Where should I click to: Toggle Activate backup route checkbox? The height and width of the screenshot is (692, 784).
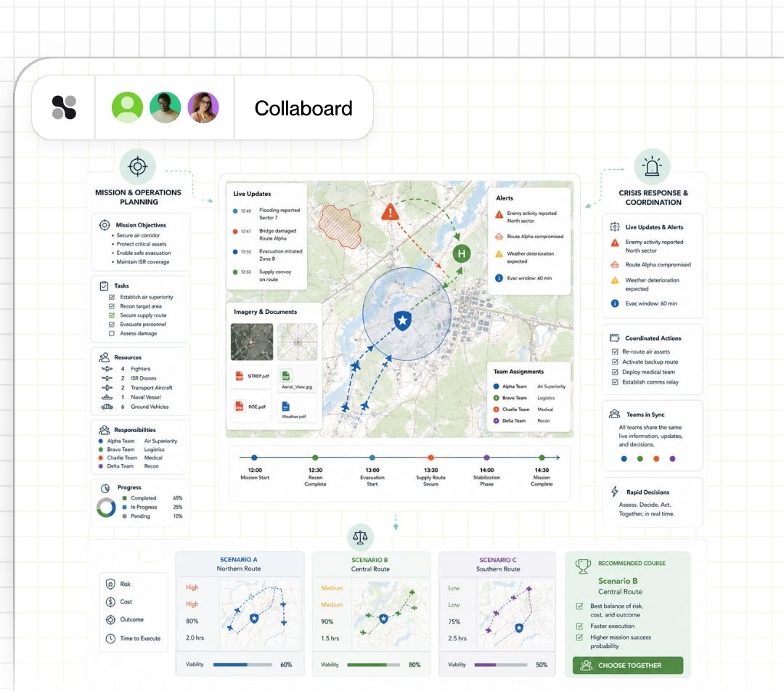(x=615, y=362)
